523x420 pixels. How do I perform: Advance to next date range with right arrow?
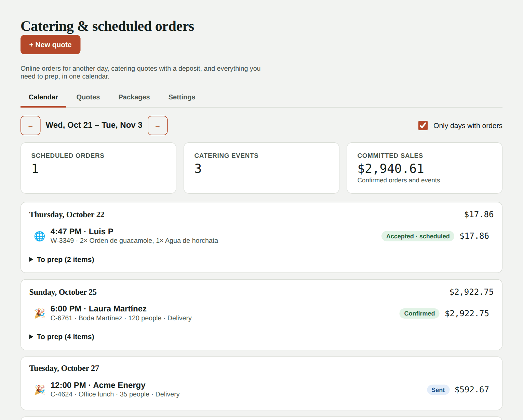click(x=158, y=126)
